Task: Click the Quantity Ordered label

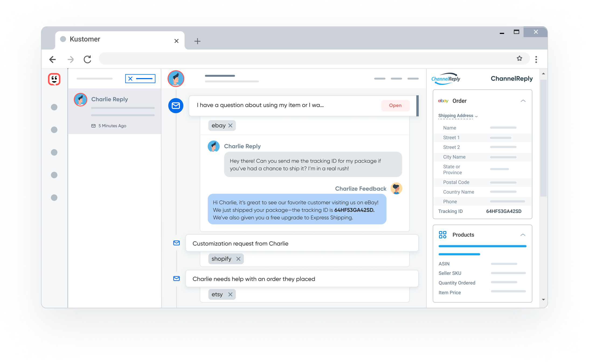Action: [x=457, y=283]
